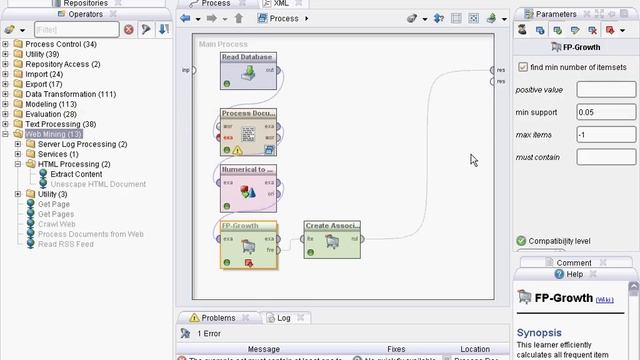The width and height of the screenshot is (640, 360).
Task: Click the auto-wire icon in process toolbar
Action: [412, 18]
